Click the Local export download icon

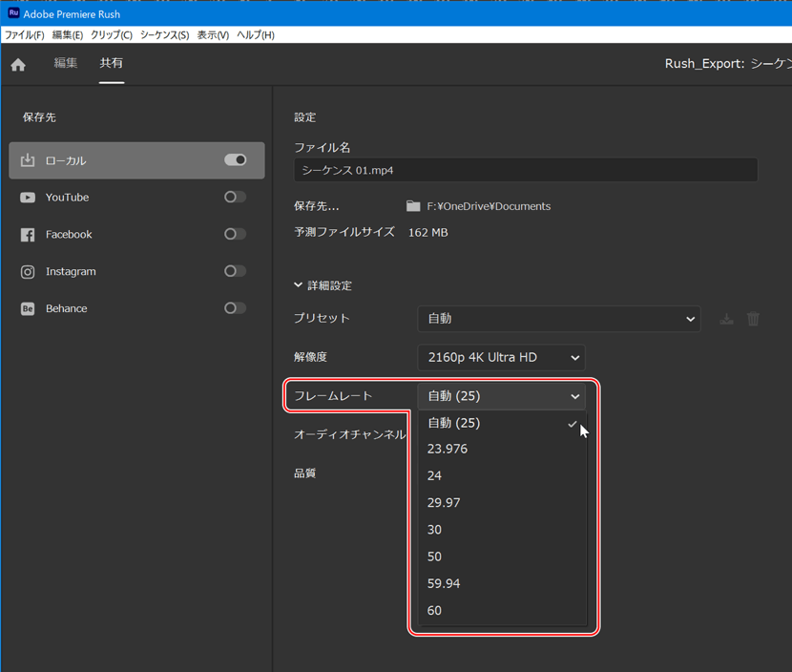(28, 160)
